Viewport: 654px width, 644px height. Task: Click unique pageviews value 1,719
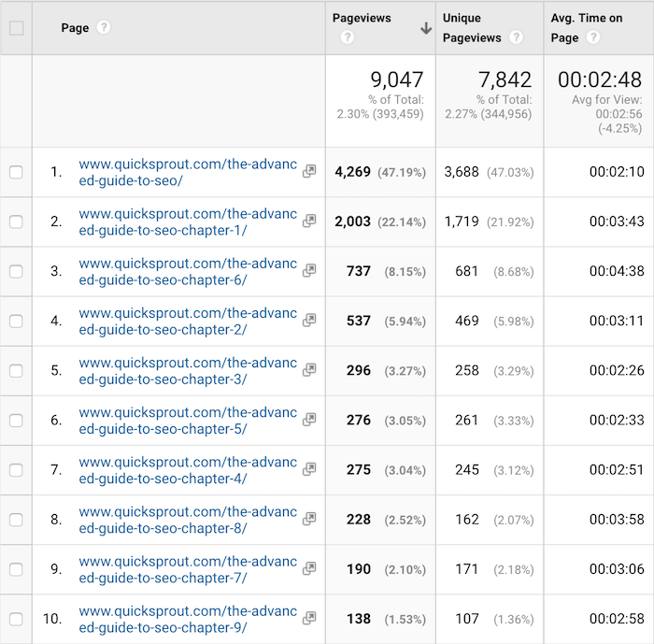(x=462, y=222)
